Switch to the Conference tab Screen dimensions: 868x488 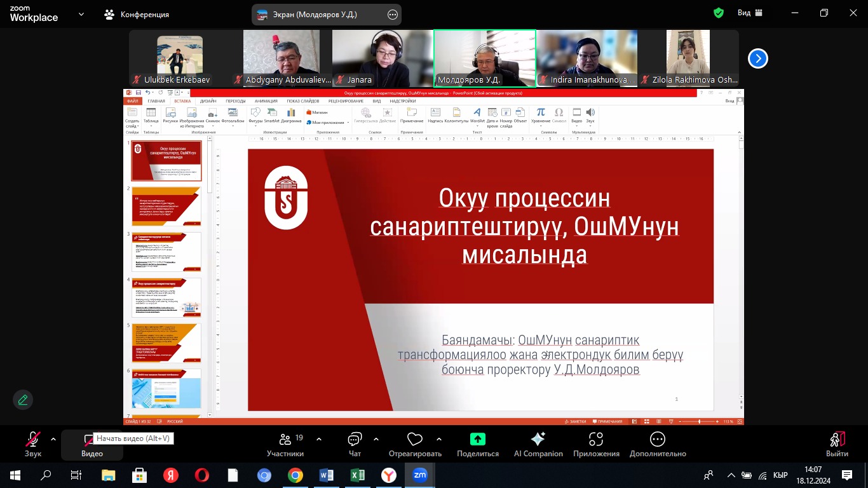pyautogui.click(x=137, y=14)
